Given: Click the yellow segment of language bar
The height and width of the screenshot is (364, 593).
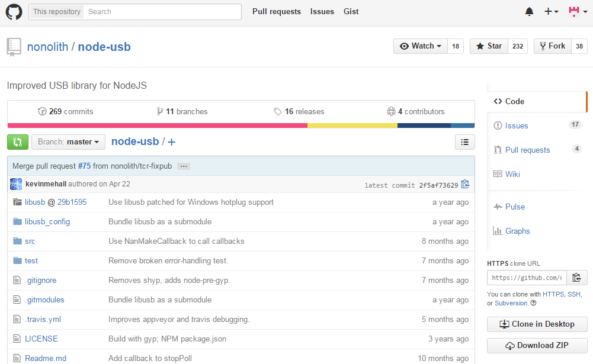Looking at the screenshot, I should [x=352, y=125].
